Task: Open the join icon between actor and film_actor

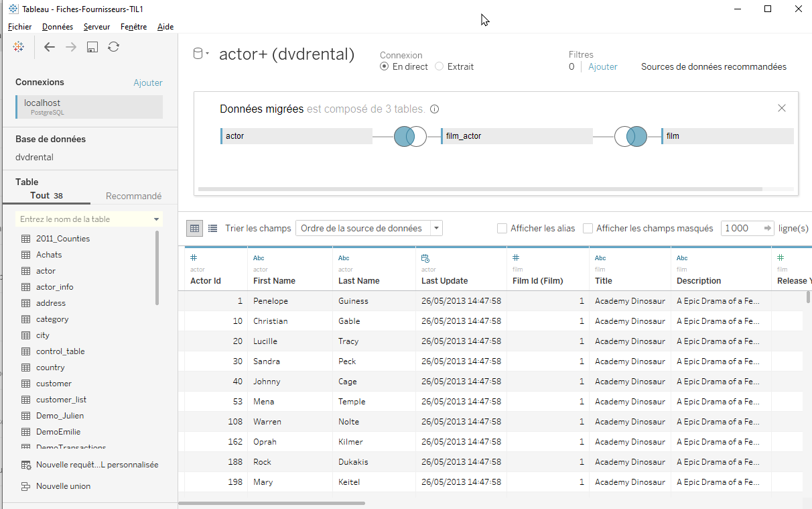Action: [x=410, y=136]
